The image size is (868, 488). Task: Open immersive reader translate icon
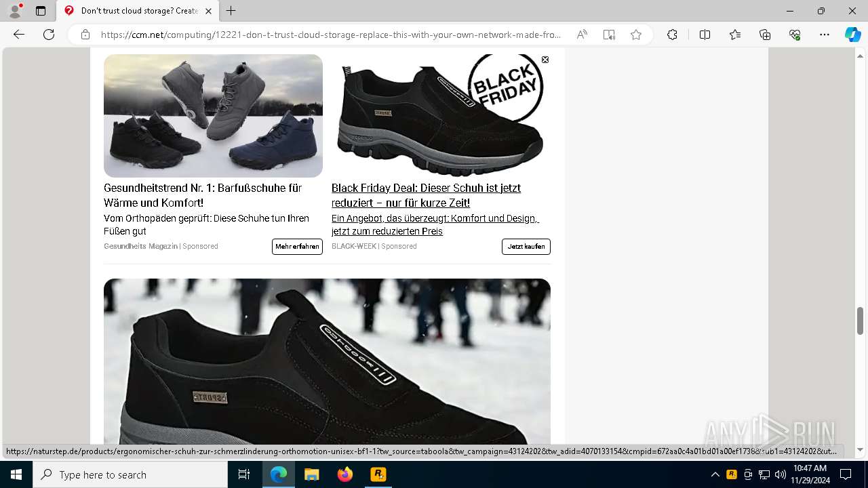coord(609,35)
